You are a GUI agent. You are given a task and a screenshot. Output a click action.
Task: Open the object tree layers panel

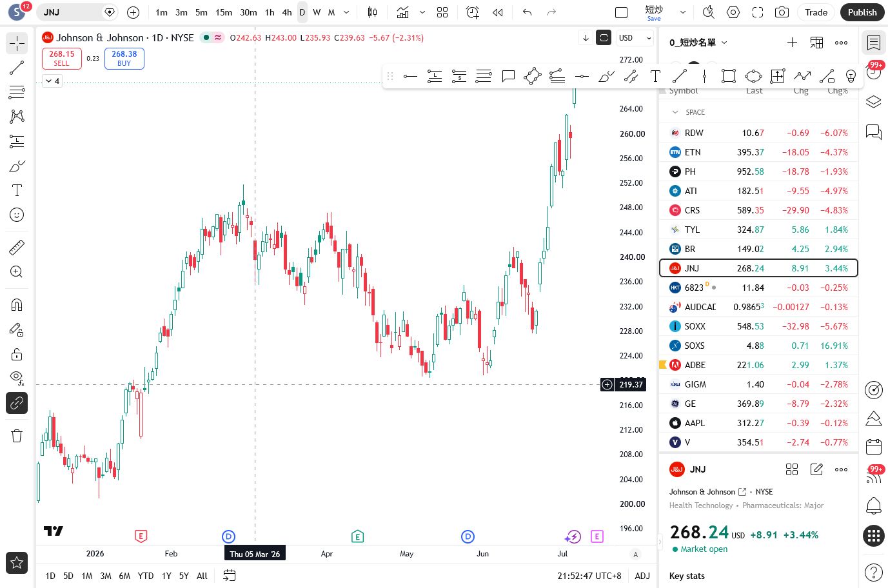tap(874, 102)
